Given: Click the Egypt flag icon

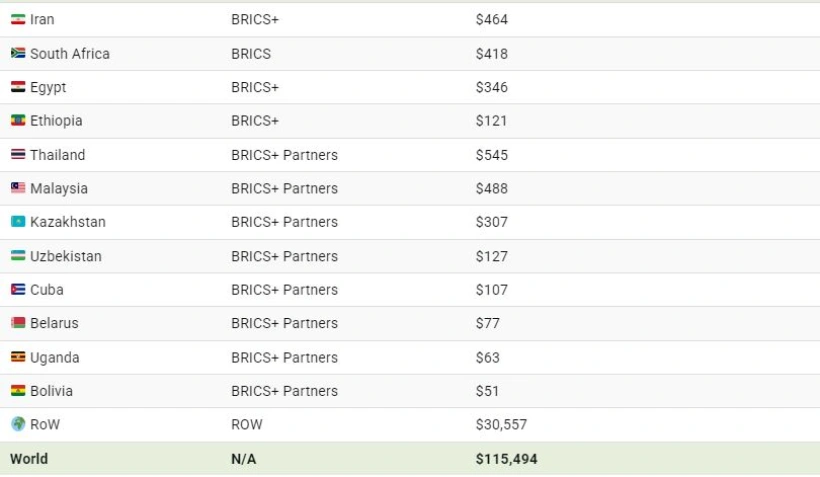Looking at the screenshot, I should [x=18, y=87].
